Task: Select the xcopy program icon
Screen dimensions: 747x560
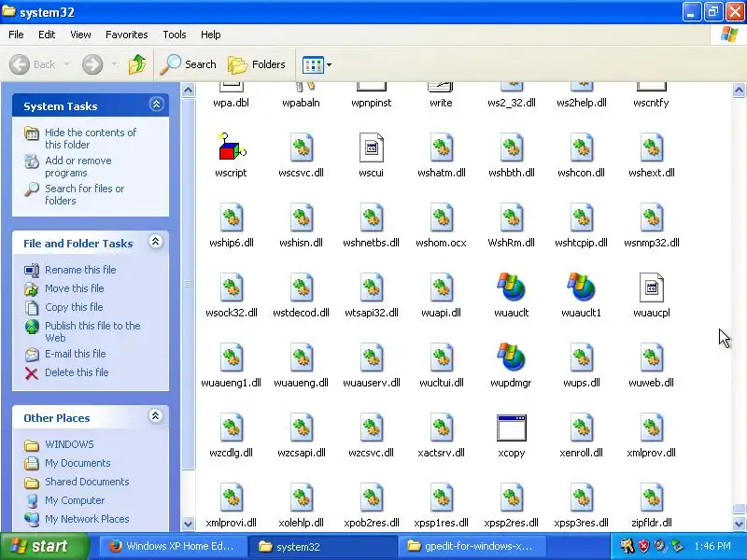Action: tap(511, 427)
